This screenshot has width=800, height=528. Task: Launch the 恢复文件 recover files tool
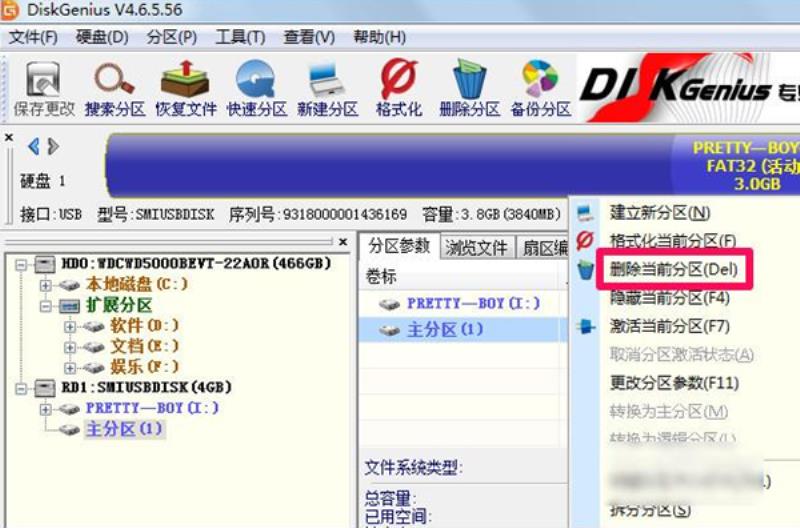186,89
